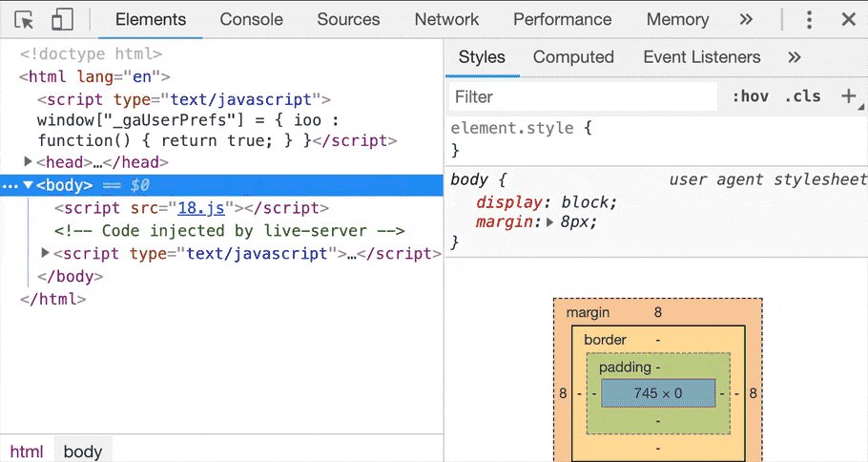This screenshot has width=868, height=462.
Task: Toggle the device toolbar icon
Action: [x=62, y=20]
